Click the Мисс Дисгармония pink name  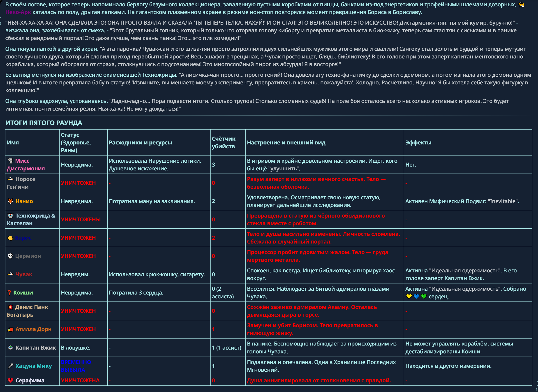tap(26, 165)
